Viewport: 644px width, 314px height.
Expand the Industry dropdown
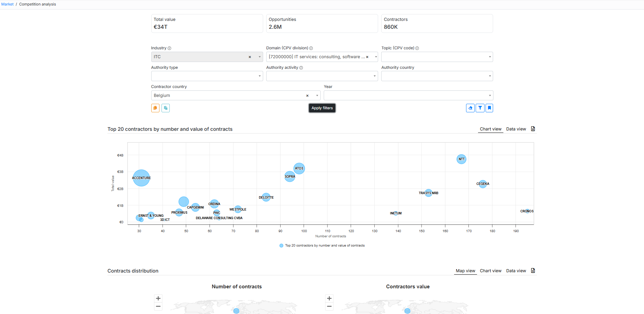(259, 57)
